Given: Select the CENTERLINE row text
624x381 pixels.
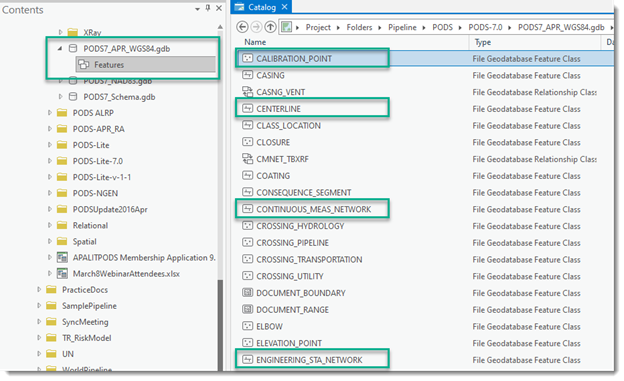Looking at the screenshot, I should tap(278, 108).
